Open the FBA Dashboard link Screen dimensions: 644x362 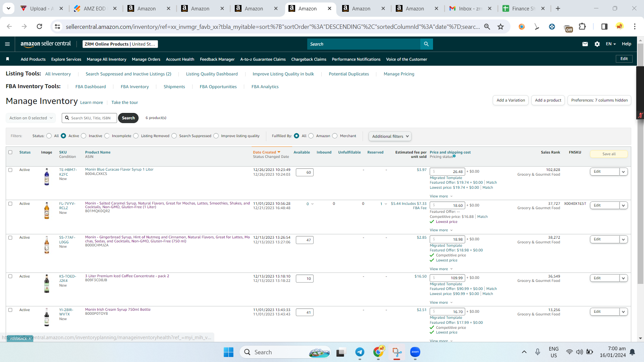(x=91, y=87)
